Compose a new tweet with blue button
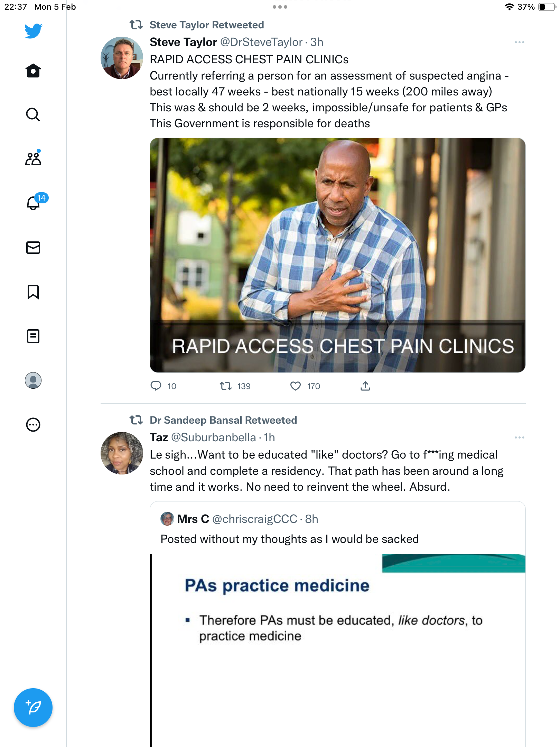 (33, 708)
